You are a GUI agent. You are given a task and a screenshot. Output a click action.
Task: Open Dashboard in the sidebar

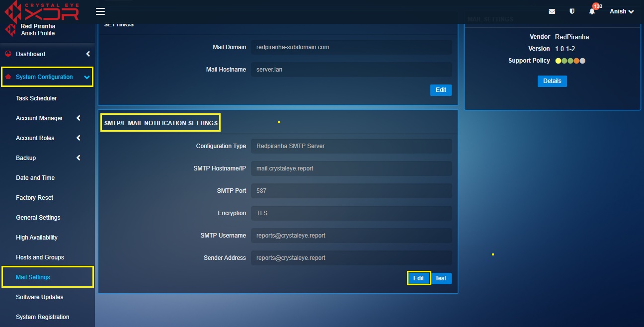tap(30, 54)
